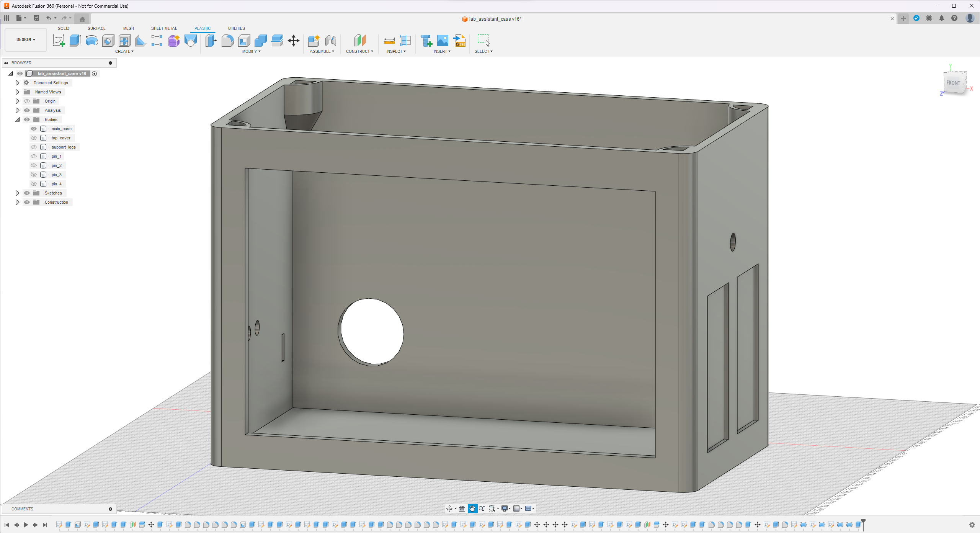The height and width of the screenshot is (533, 980).
Task: Hide the support_legs body
Action: 33,147
